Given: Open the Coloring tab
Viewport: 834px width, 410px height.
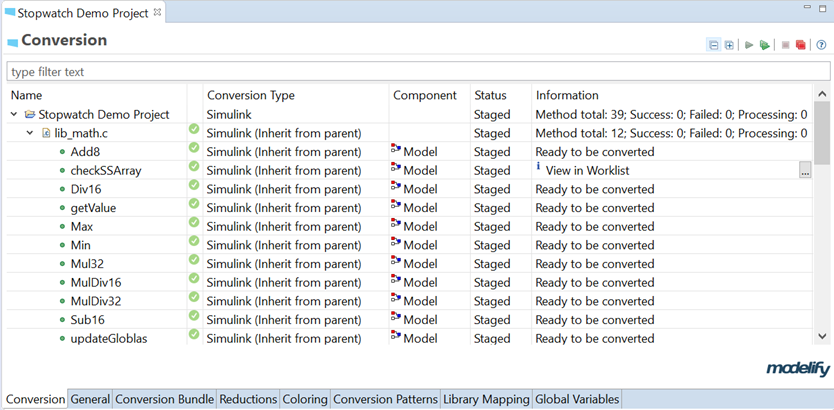Looking at the screenshot, I should [x=305, y=399].
